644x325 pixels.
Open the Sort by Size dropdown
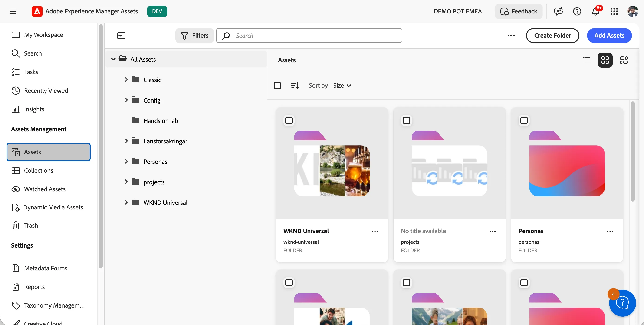(x=342, y=86)
